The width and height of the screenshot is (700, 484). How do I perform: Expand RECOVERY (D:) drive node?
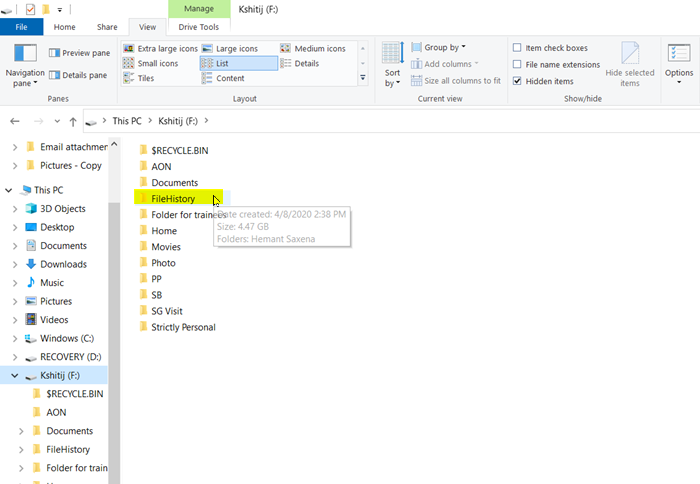point(15,357)
